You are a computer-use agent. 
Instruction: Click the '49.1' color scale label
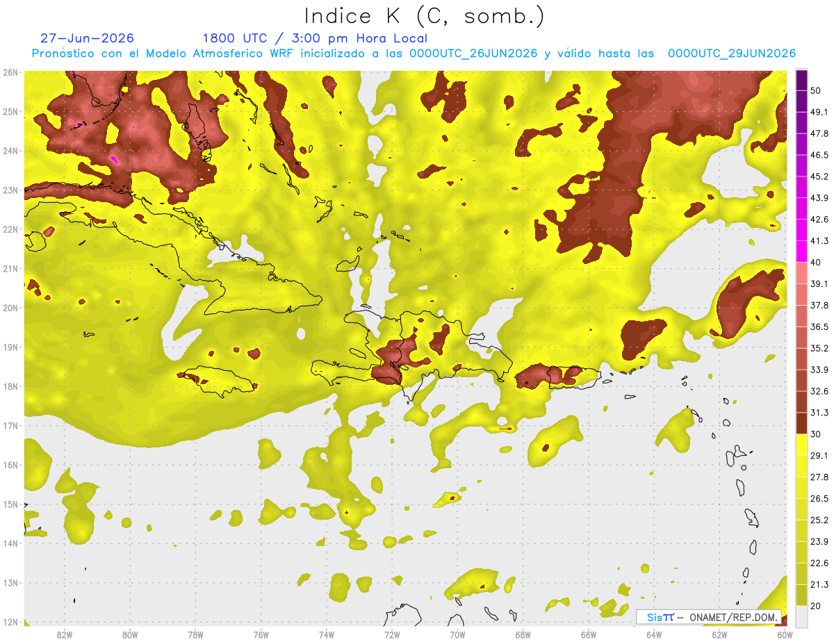[819, 112]
